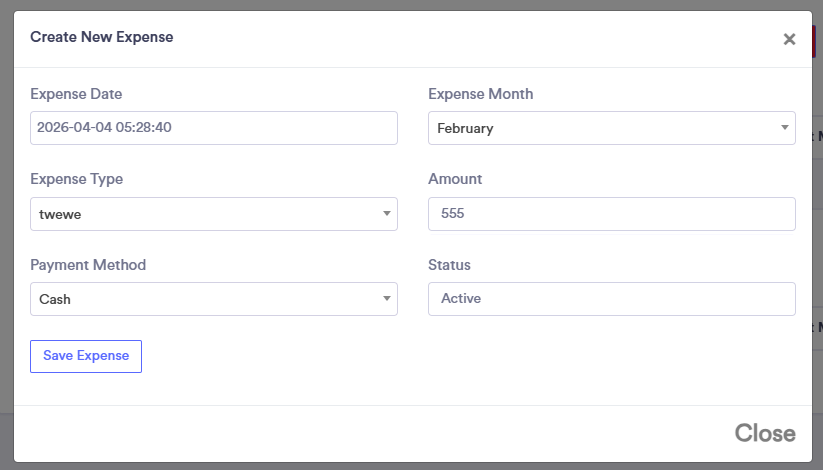Click the Expense Month label
The height and width of the screenshot is (470, 823).
coord(480,94)
